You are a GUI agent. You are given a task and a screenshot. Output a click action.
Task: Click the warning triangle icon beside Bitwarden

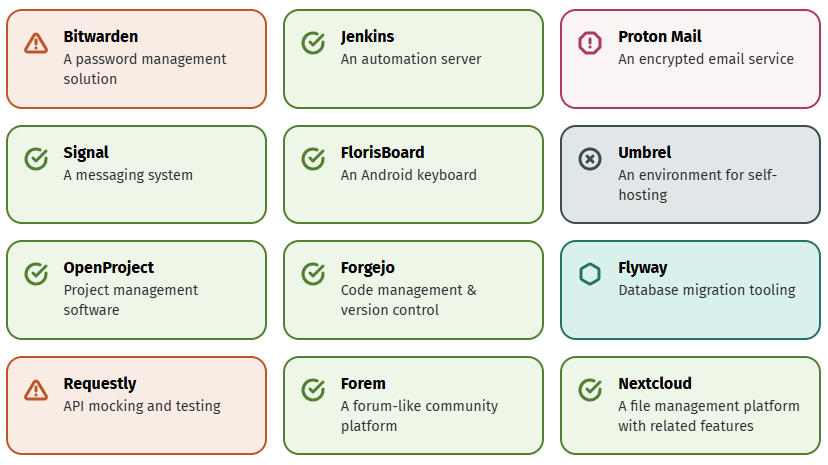point(36,42)
